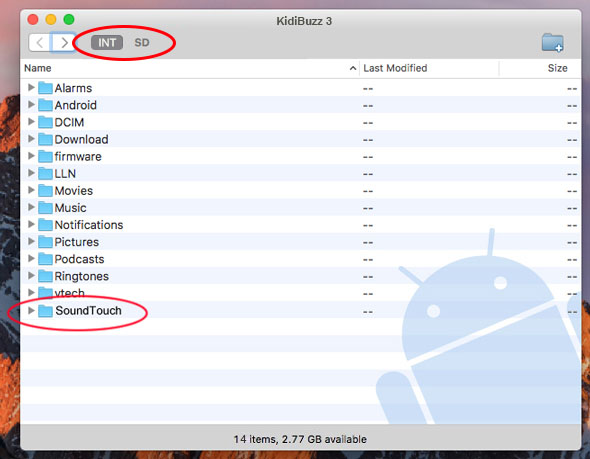Image resolution: width=590 pixels, height=459 pixels.
Task: Select the Alarms folder icon
Action: tap(45, 88)
